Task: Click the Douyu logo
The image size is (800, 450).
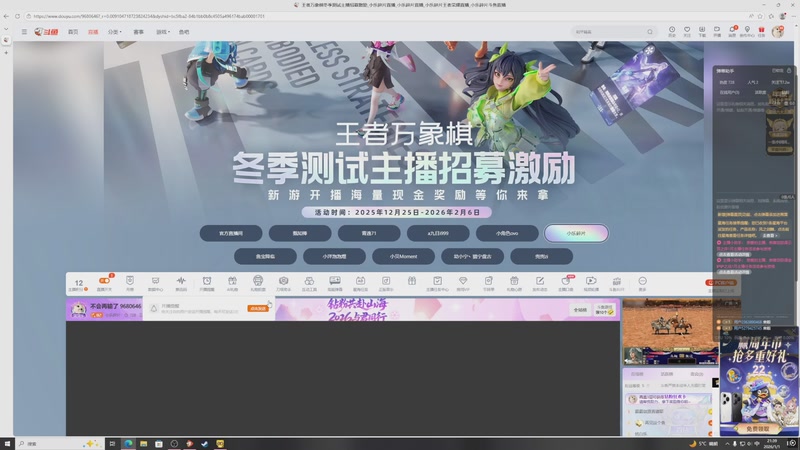Action: click(46, 32)
